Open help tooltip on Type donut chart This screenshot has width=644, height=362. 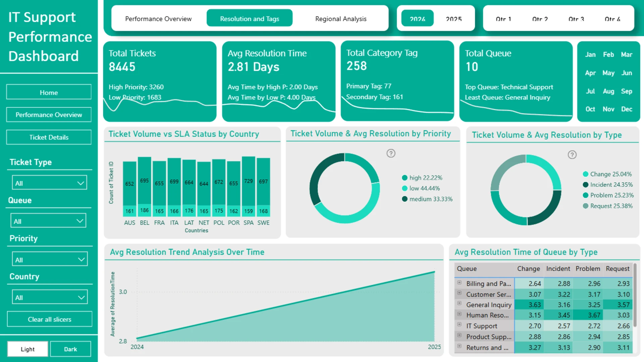572,155
